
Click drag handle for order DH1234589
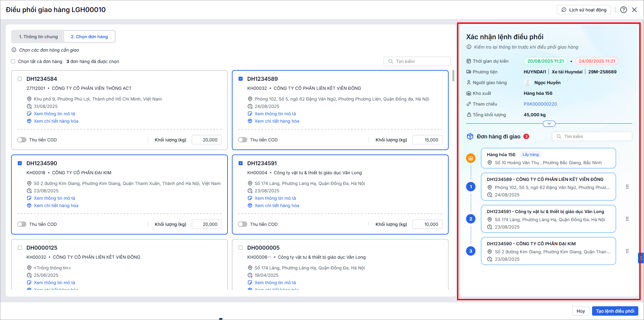click(x=627, y=187)
